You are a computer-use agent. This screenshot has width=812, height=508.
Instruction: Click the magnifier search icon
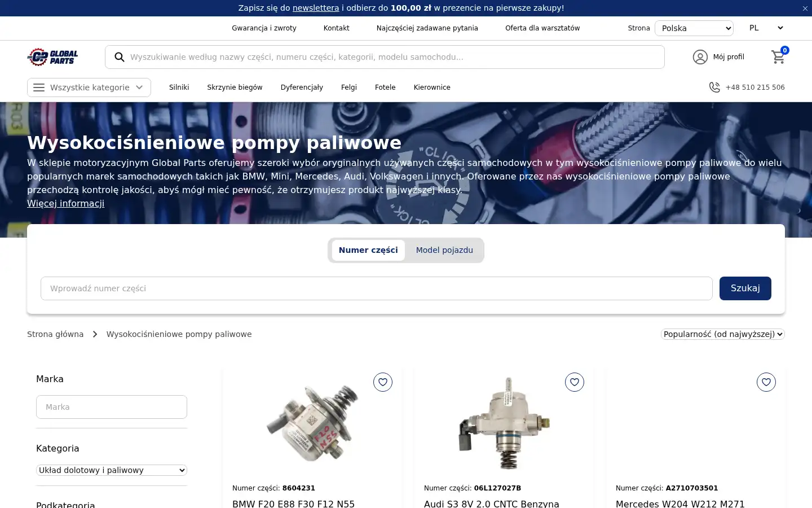(120, 57)
